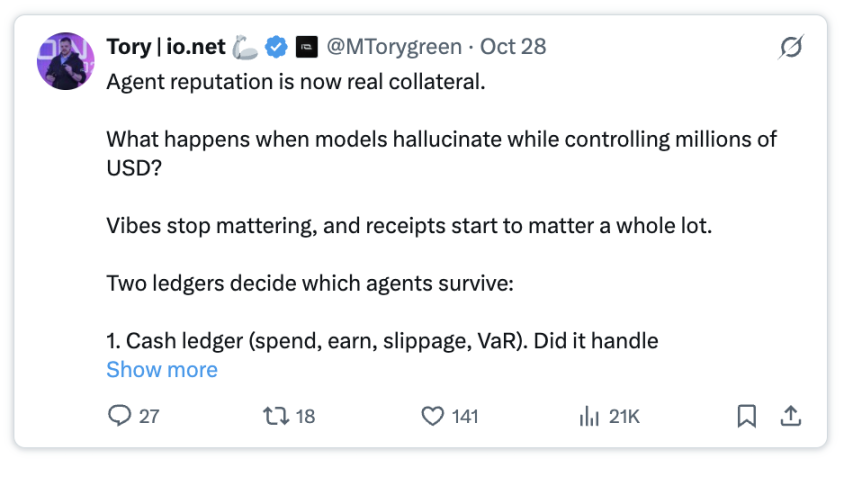Click the 141 likes count

pos(465,417)
